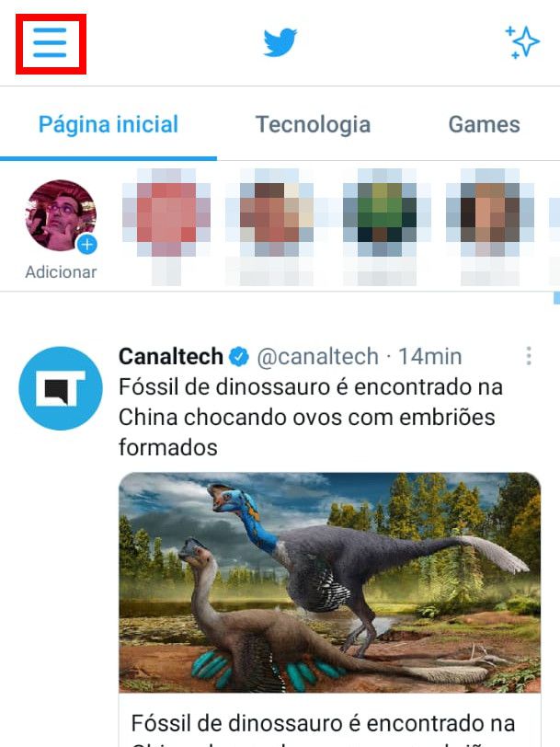Open the Canaltech profile avatar
Image resolution: width=560 pixels, height=747 pixels.
pyautogui.click(x=61, y=388)
